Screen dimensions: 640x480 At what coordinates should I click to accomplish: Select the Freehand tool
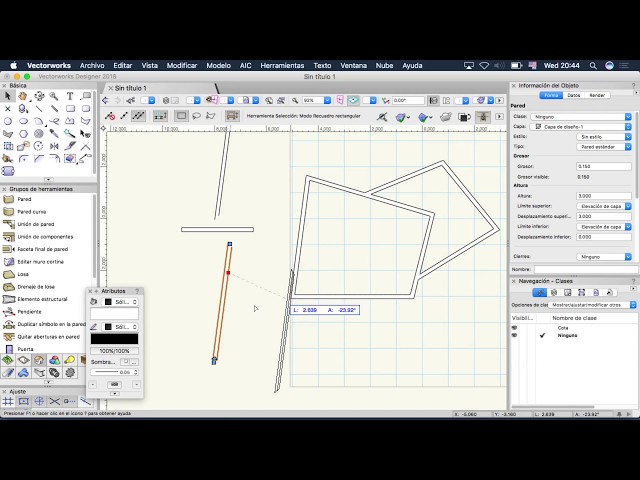(54, 121)
